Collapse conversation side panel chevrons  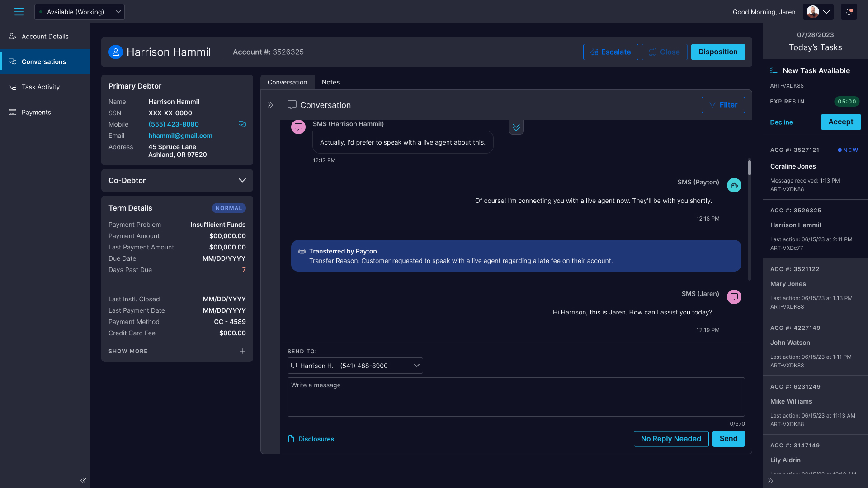click(x=270, y=105)
